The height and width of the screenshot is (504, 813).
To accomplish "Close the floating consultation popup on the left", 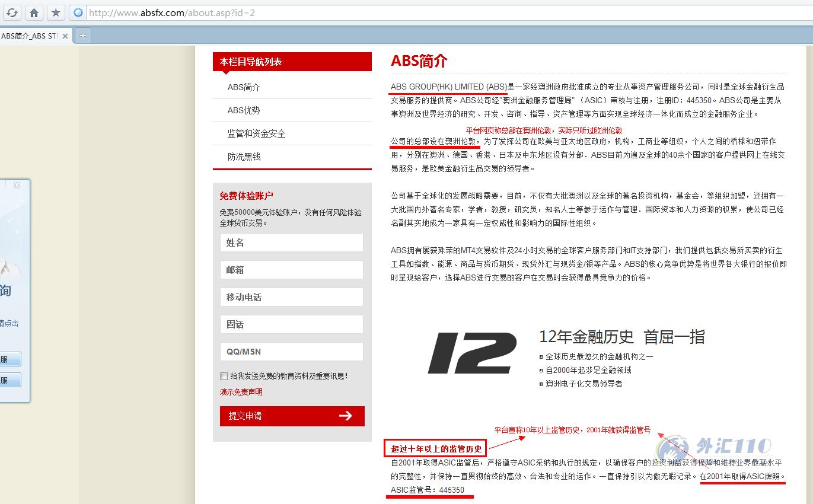I will (17, 185).
